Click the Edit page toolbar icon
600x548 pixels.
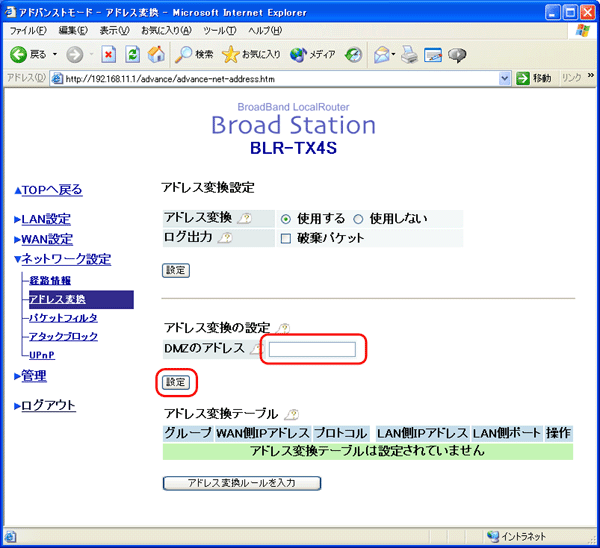433,55
